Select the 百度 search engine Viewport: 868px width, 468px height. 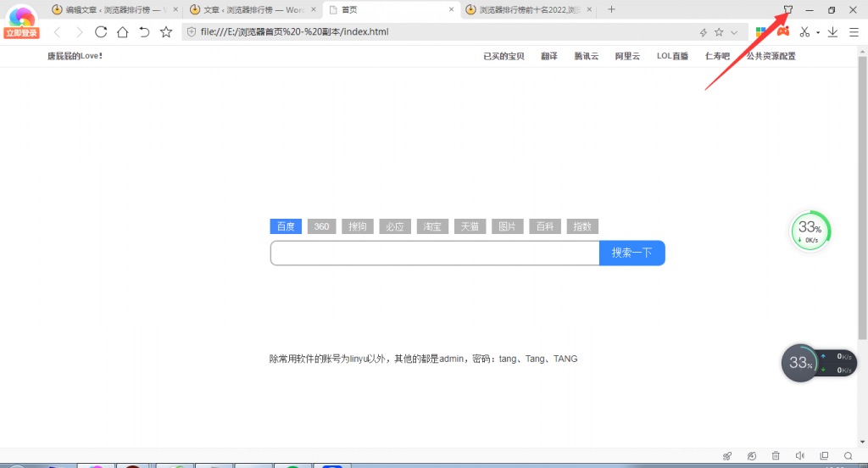(286, 226)
